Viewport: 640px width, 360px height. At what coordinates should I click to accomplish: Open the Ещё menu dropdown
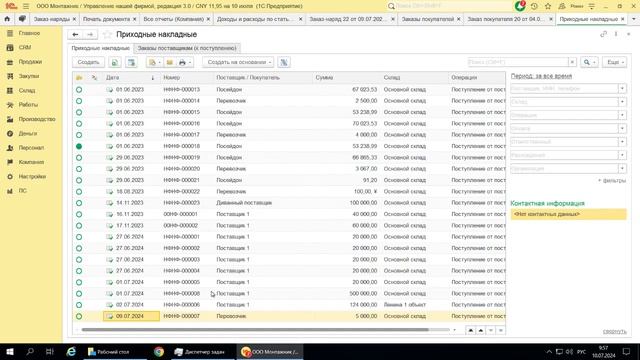(x=615, y=62)
